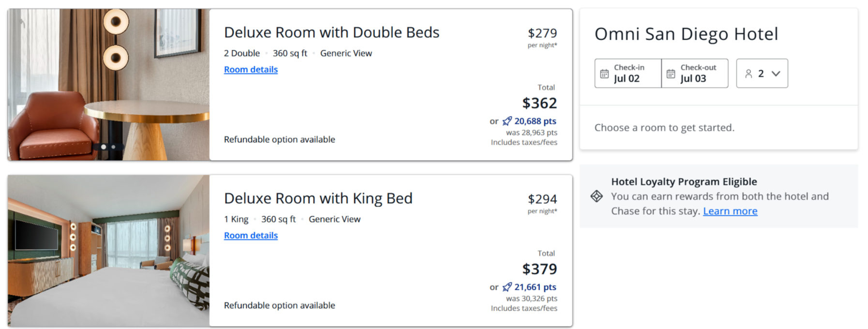Screen dimensions: 868x329
Task: Open Room details for Deluxe Double Beds
Action: point(251,69)
